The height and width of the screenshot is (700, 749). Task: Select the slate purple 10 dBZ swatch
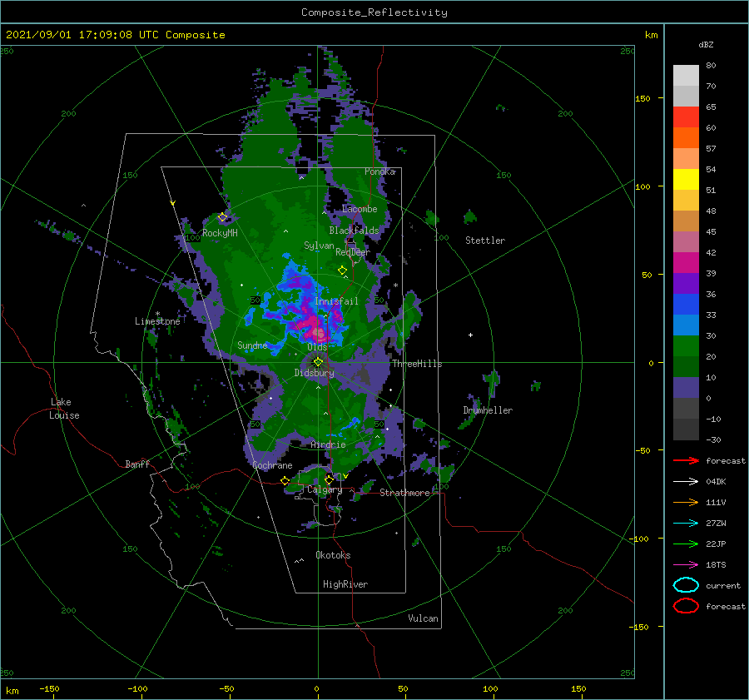tap(686, 388)
